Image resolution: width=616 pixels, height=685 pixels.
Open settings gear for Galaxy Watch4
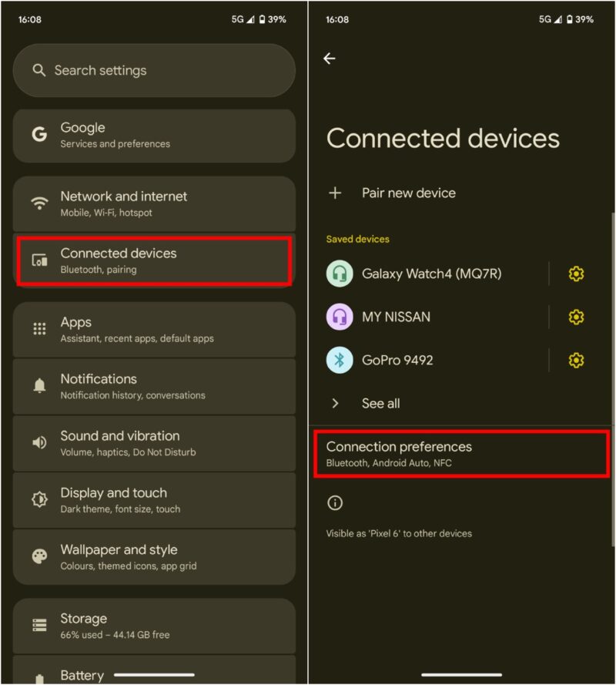(x=576, y=274)
